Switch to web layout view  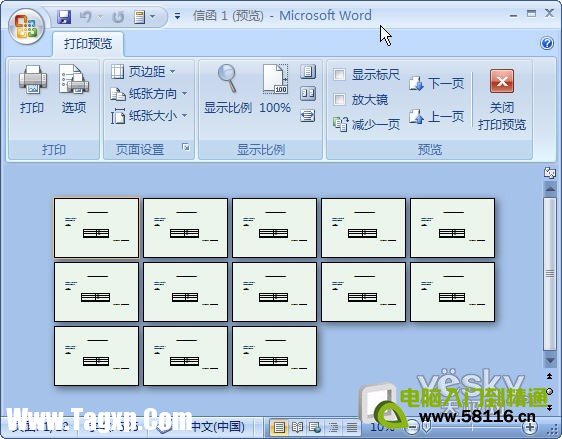(x=315, y=427)
